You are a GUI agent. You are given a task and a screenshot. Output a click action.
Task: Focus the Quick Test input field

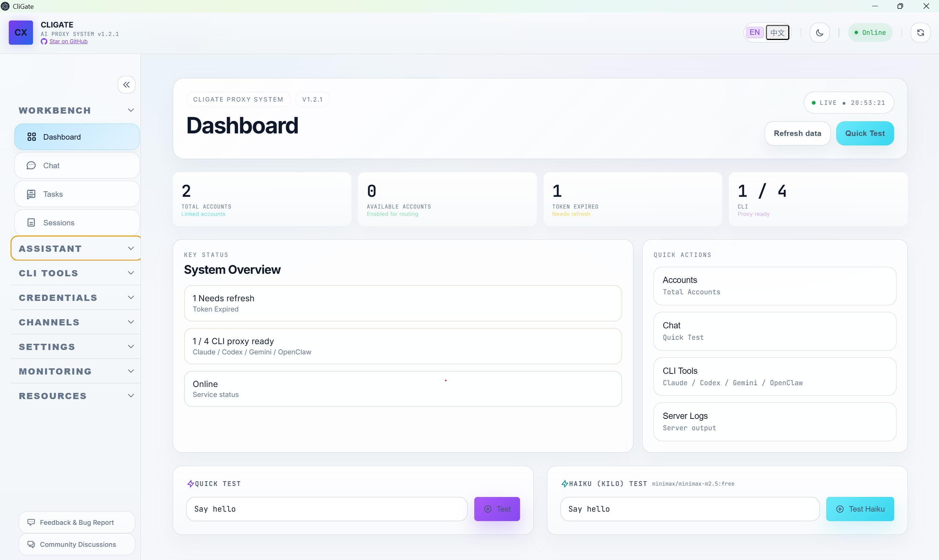[x=326, y=509]
